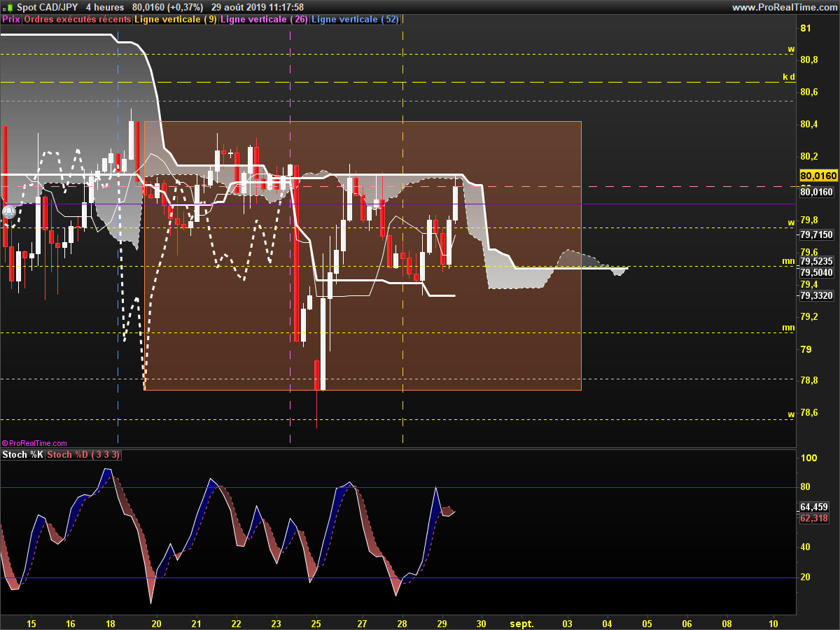Select the Ligne verticale (26) label

click(264, 20)
